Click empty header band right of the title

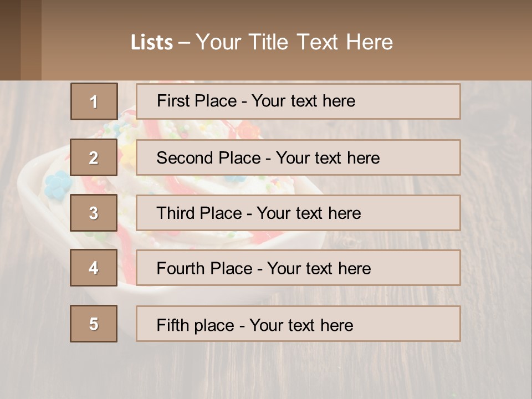[x=465, y=42]
